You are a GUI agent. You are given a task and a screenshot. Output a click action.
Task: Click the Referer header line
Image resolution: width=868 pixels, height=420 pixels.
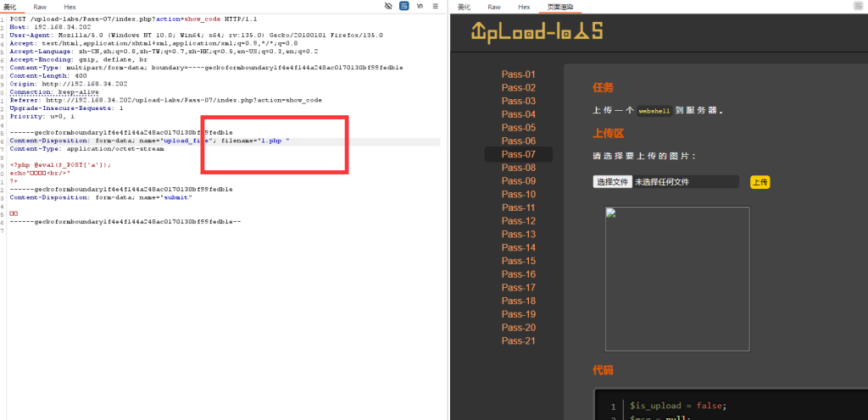tap(166, 101)
